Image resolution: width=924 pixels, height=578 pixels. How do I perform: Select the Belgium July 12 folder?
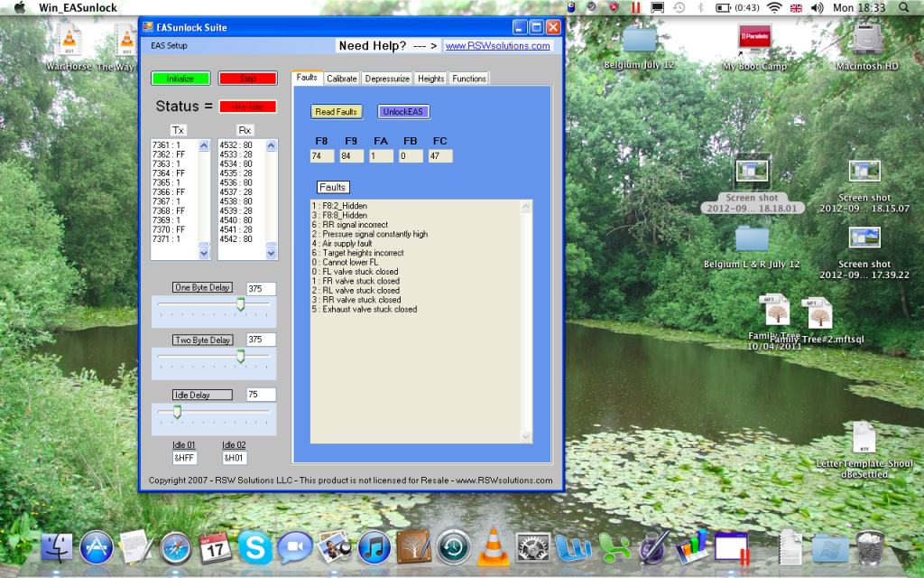click(x=639, y=40)
